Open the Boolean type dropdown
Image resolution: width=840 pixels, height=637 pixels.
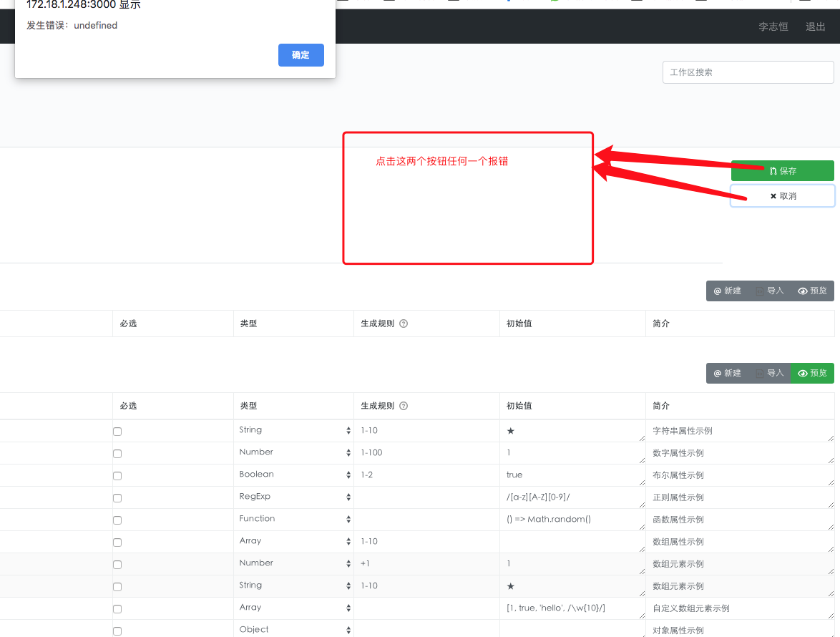tap(293, 475)
